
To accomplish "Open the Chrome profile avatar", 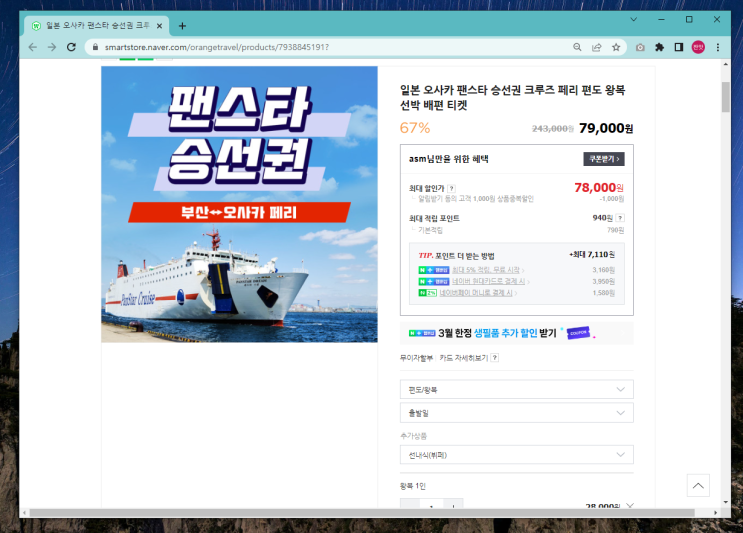I will (x=698, y=47).
